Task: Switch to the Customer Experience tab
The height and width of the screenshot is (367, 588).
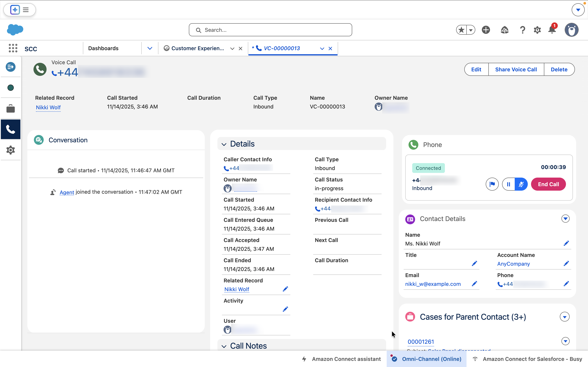Action: [197, 48]
